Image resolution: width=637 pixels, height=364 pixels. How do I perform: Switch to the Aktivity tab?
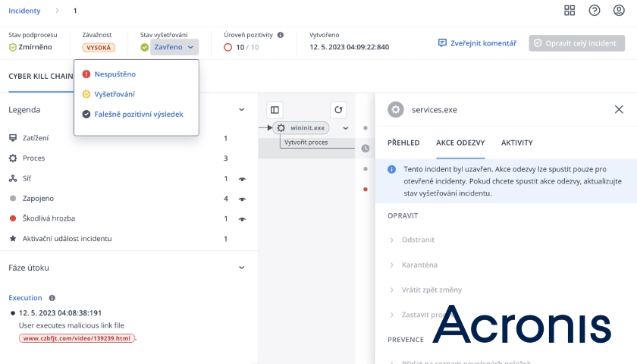point(516,143)
